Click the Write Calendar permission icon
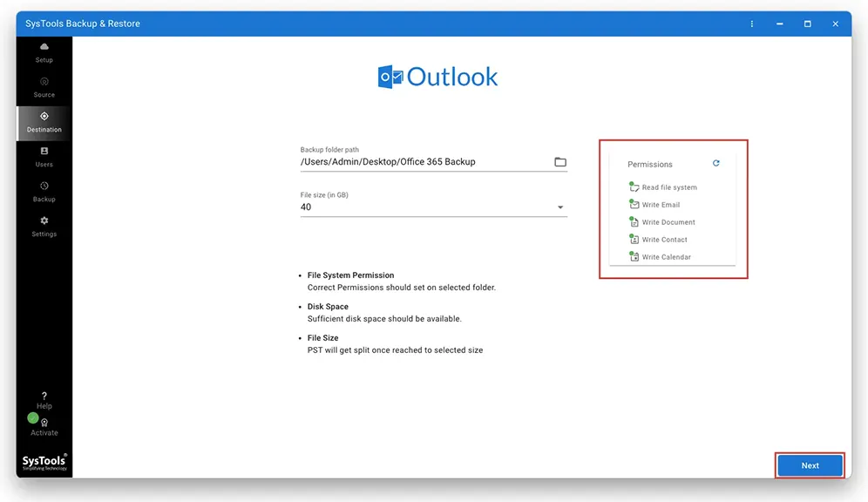The image size is (868, 502). [634, 256]
